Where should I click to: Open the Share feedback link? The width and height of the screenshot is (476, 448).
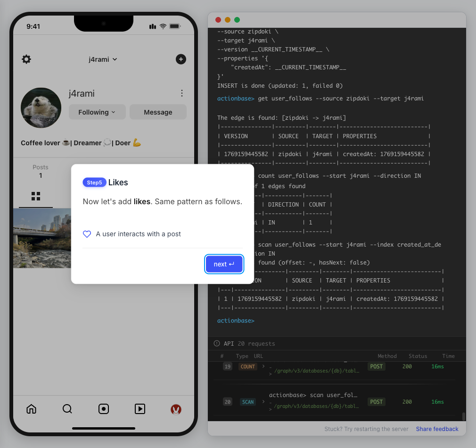(x=437, y=429)
